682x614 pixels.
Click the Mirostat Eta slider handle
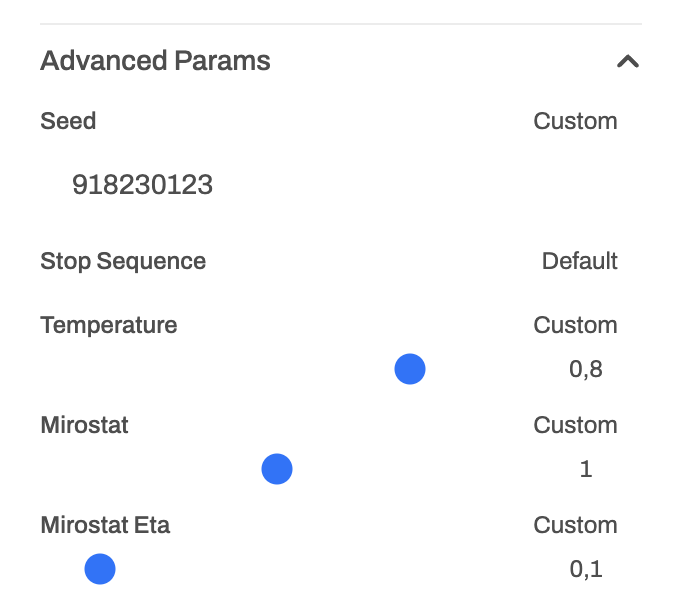100,570
